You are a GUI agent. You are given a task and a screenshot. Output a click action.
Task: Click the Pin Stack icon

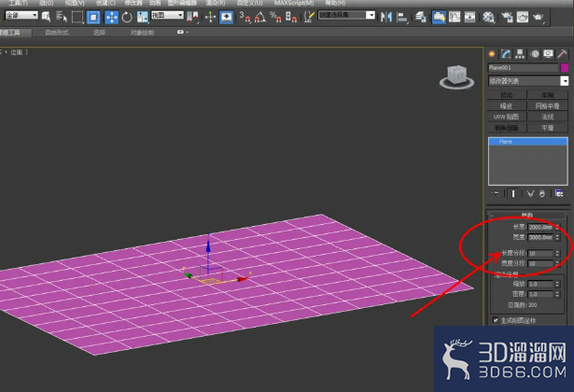coord(496,193)
